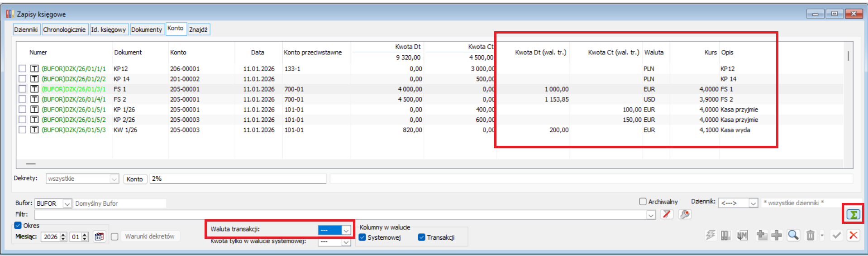The height and width of the screenshot is (256, 868).
Task: Toggle the Transakcji column checkbox
Action: pos(422,237)
